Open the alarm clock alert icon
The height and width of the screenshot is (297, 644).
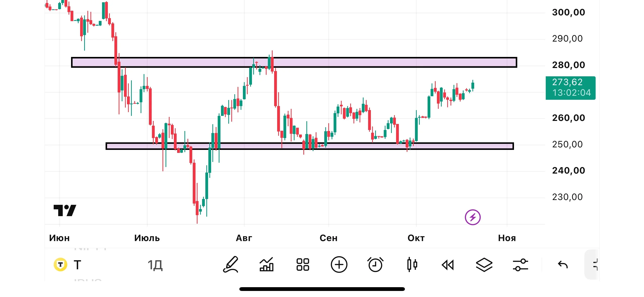[x=375, y=265]
